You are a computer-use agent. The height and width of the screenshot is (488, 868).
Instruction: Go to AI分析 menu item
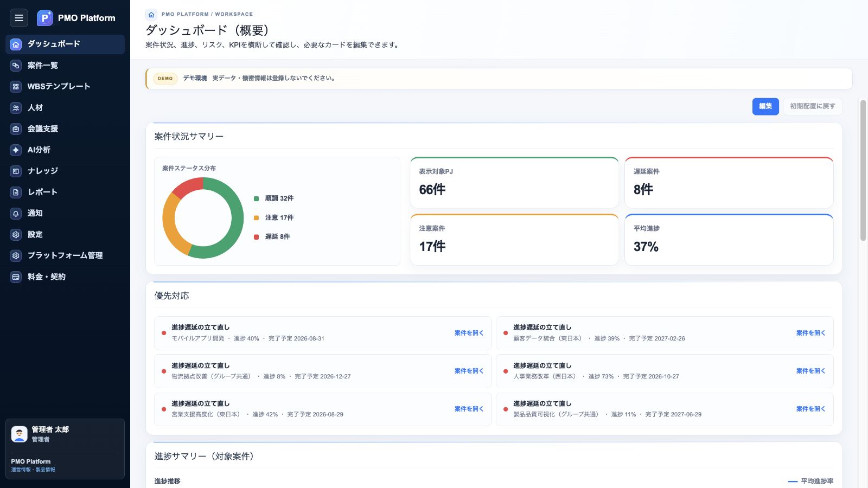point(65,150)
